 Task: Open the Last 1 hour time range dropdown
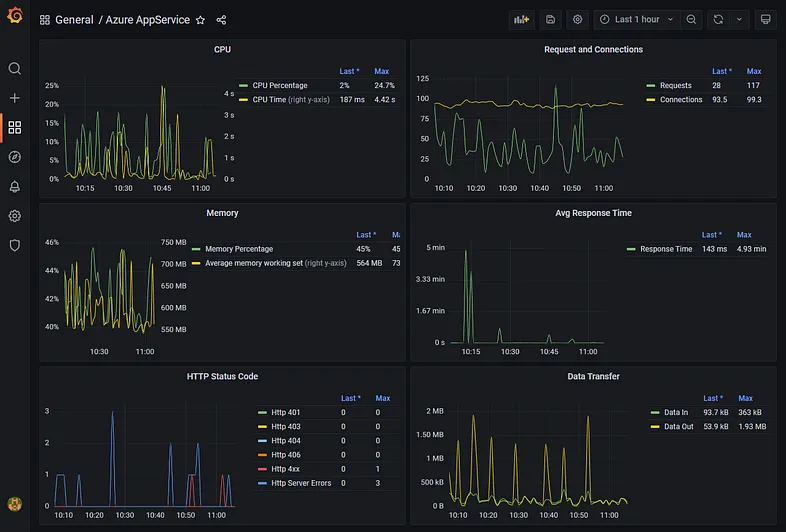pos(637,20)
